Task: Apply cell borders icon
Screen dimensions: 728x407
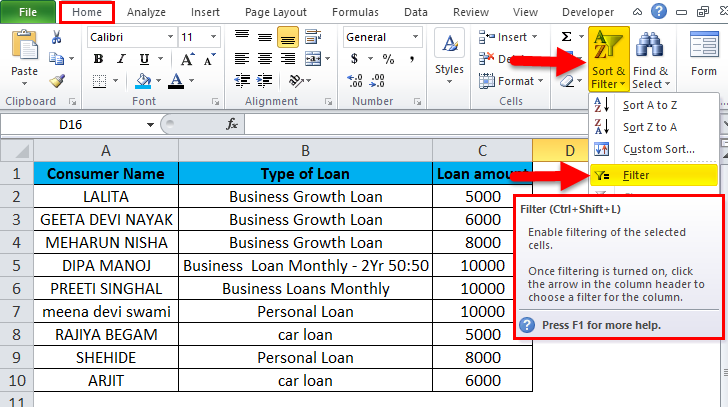Action: (x=99, y=81)
